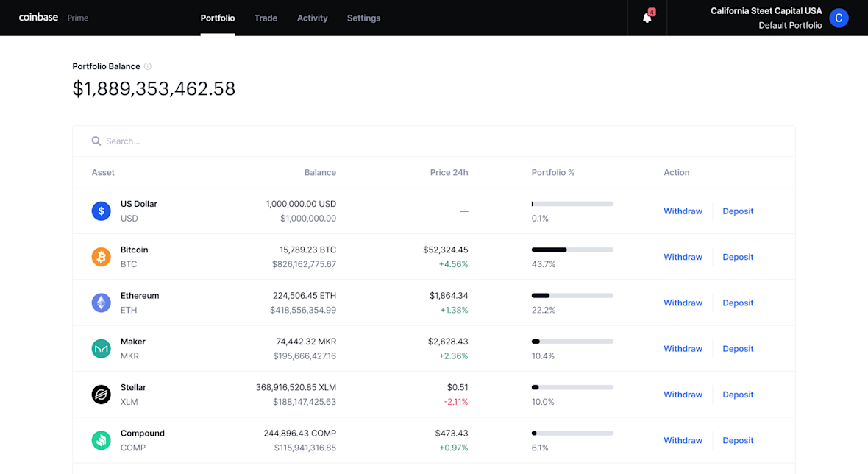Click the Maker portfolio percentage bar

(x=572, y=342)
